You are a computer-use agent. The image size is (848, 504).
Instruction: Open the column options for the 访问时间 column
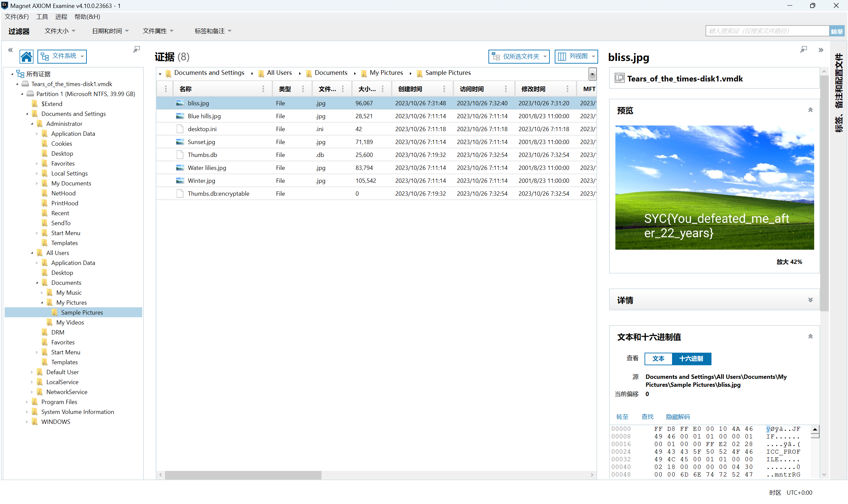(x=505, y=89)
